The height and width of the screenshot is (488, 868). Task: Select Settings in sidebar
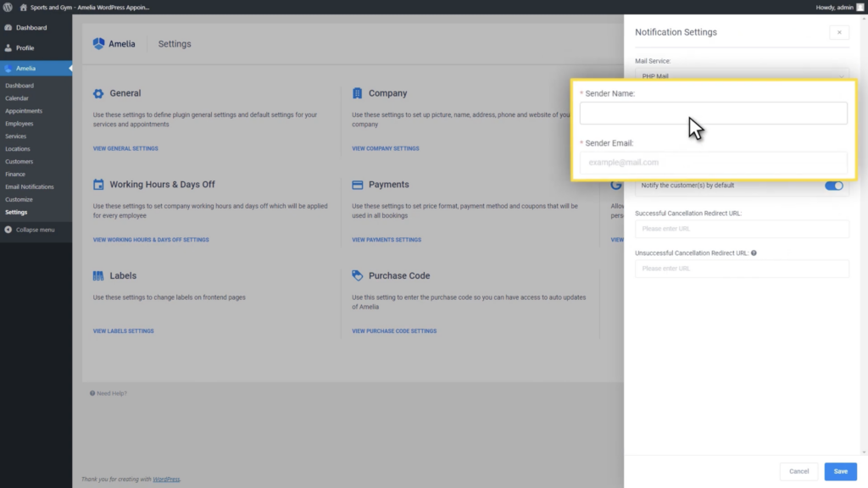(16, 213)
